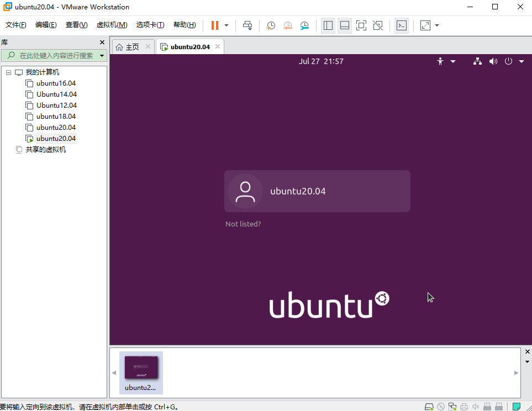
Task: Toggle the thumbnail bar view button
Action: 345,25
